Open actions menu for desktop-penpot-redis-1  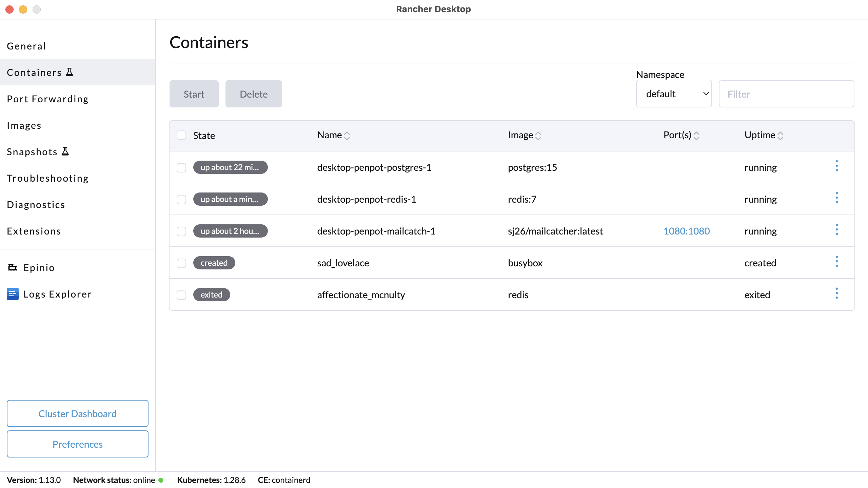pos(836,198)
